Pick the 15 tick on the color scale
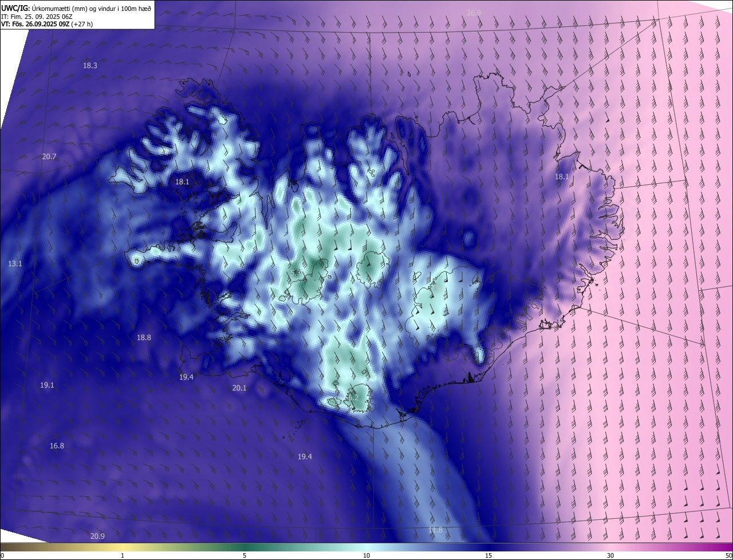 (488, 555)
